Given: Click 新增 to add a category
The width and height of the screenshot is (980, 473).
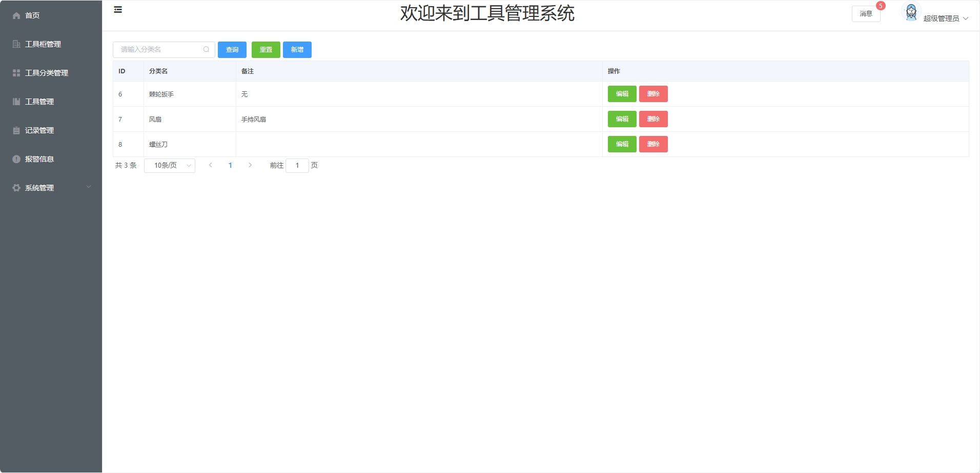Looking at the screenshot, I should coord(297,50).
